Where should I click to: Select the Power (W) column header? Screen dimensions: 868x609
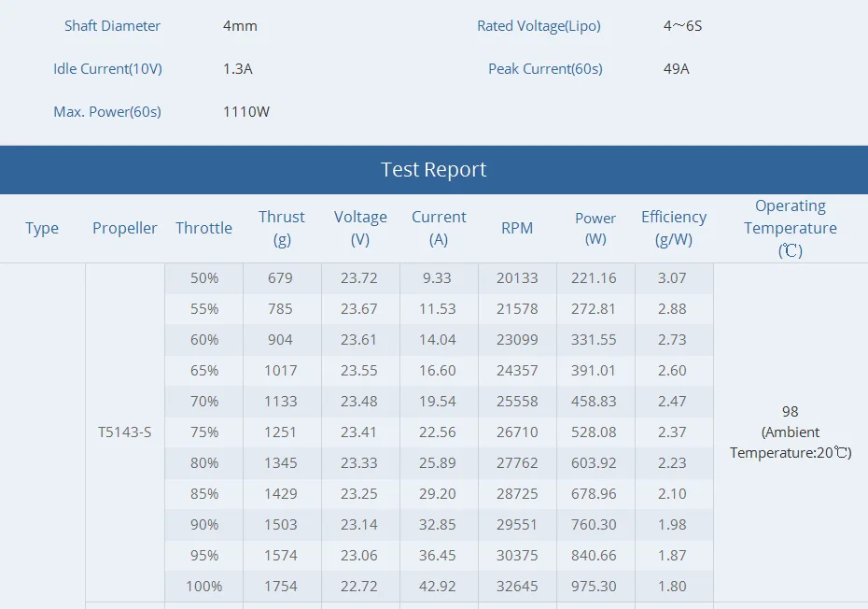tap(595, 228)
